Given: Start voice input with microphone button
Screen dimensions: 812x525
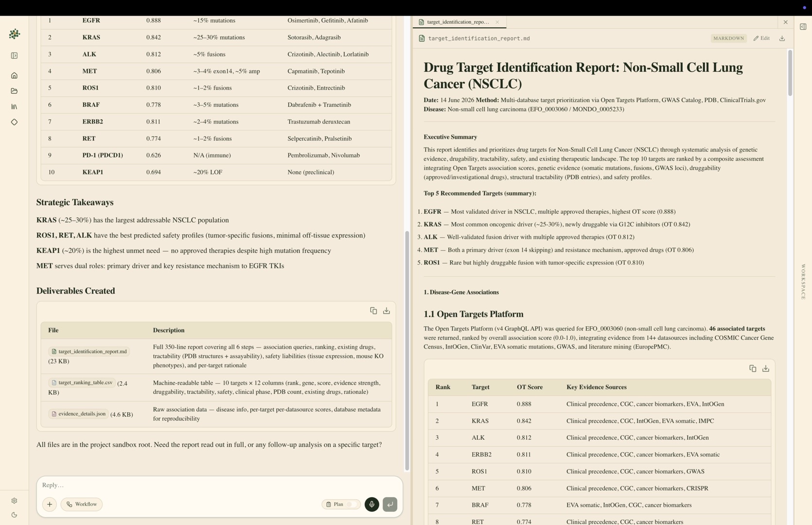Looking at the screenshot, I should tap(372, 504).
